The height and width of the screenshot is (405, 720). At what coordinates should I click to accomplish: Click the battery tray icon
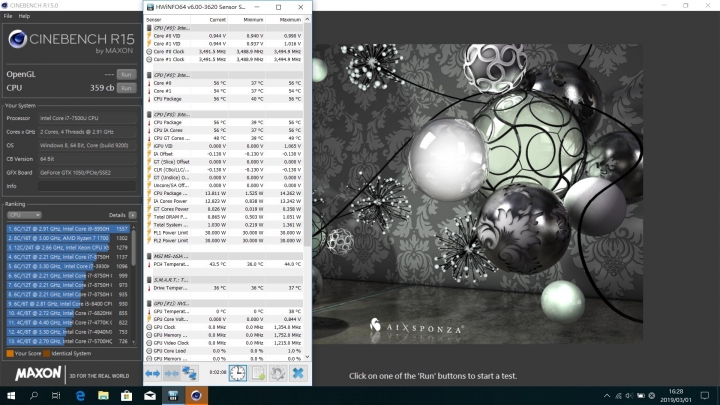[641, 396]
